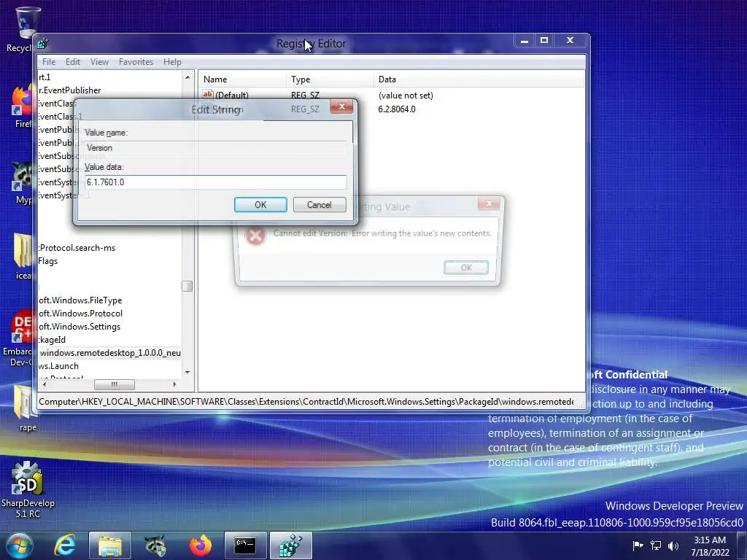Select the oft.Windows.Settings tree key
Screen dimensions: 747x560
(x=80, y=327)
